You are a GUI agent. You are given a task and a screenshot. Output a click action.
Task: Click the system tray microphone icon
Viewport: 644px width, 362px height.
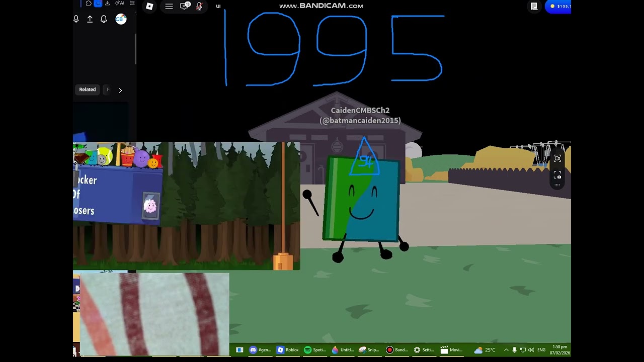(x=514, y=350)
